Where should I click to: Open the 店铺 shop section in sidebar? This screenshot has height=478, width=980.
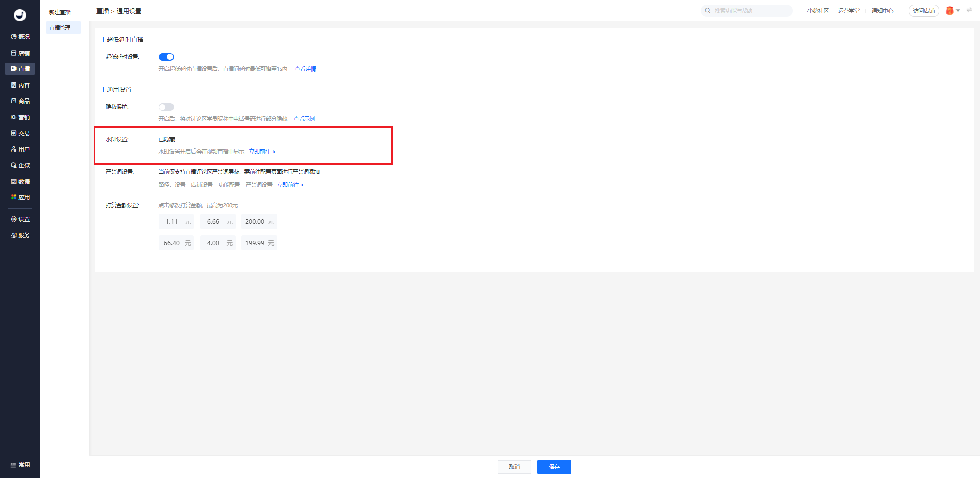pos(20,53)
